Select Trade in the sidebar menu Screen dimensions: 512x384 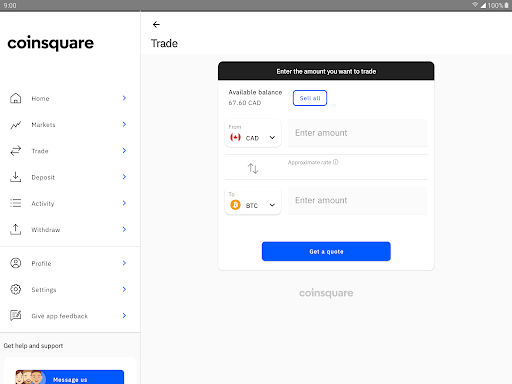[x=70, y=151]
